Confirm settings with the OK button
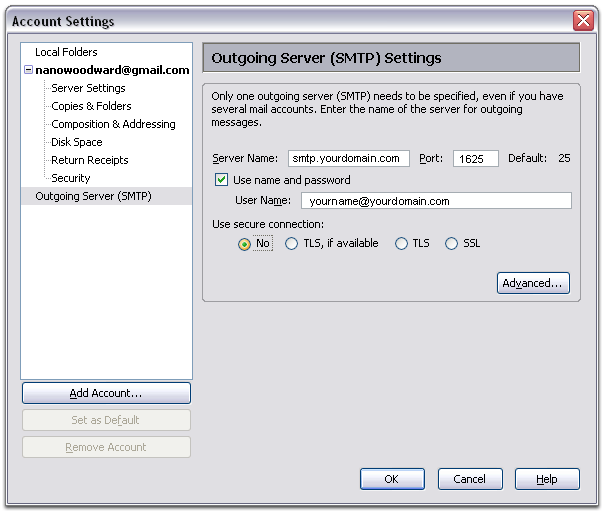Screen dimensions: 604x511 tap(392, 479)
